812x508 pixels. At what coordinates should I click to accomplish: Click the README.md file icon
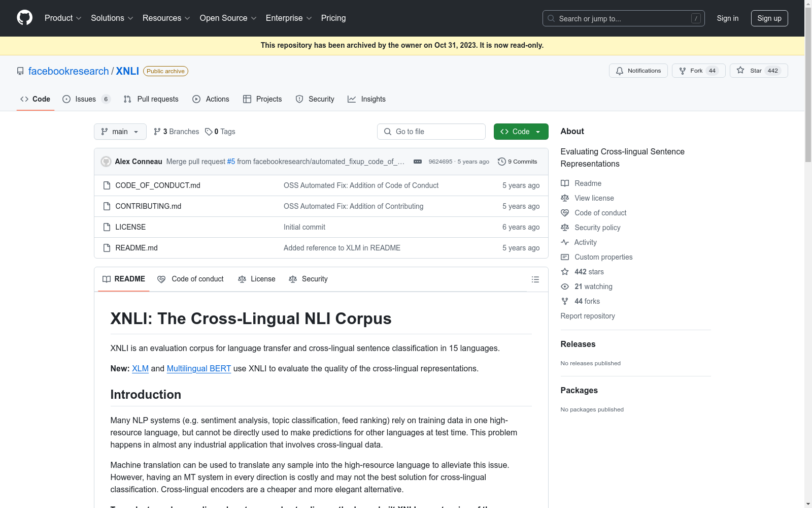[107, 248]
